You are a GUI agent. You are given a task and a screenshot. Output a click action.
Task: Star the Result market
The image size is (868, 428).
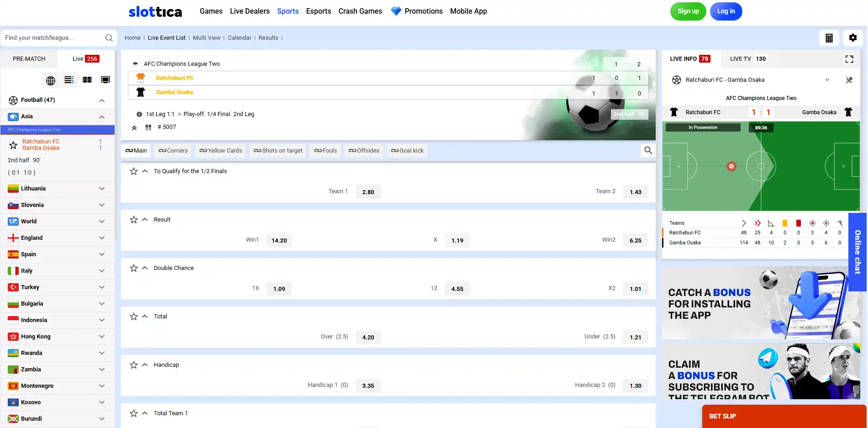coord(134,220)
